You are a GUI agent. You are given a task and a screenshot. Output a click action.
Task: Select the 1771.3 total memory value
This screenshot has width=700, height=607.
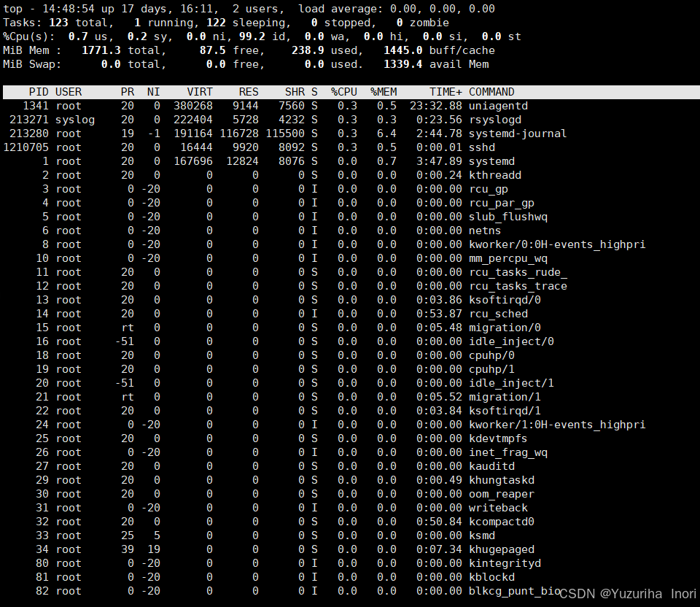[x=101, y=50]
